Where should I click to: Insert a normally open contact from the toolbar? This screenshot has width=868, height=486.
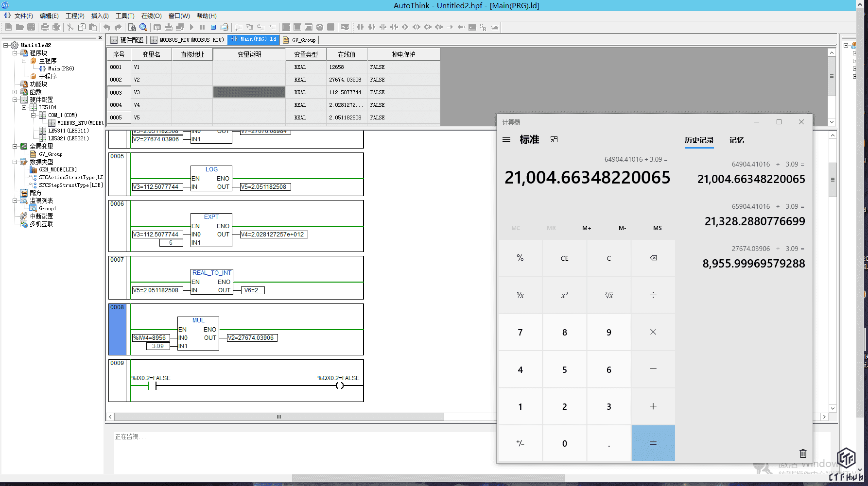[x=360, y=27]
